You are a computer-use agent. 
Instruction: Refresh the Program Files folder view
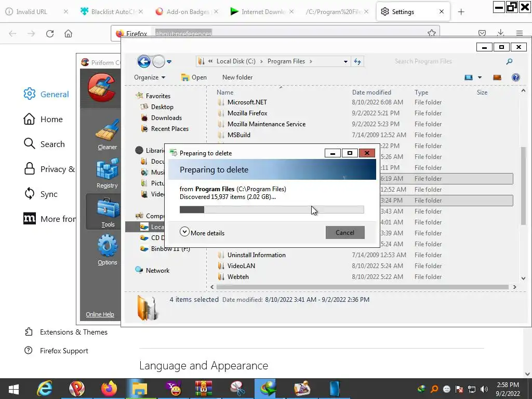(357, 61)
